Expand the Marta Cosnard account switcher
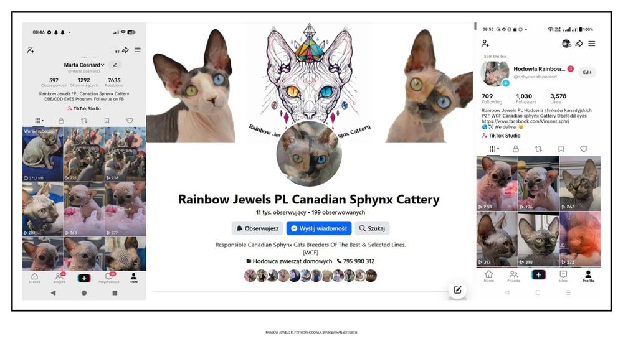The height and width of the screenshot is (364, 623). 84,65
